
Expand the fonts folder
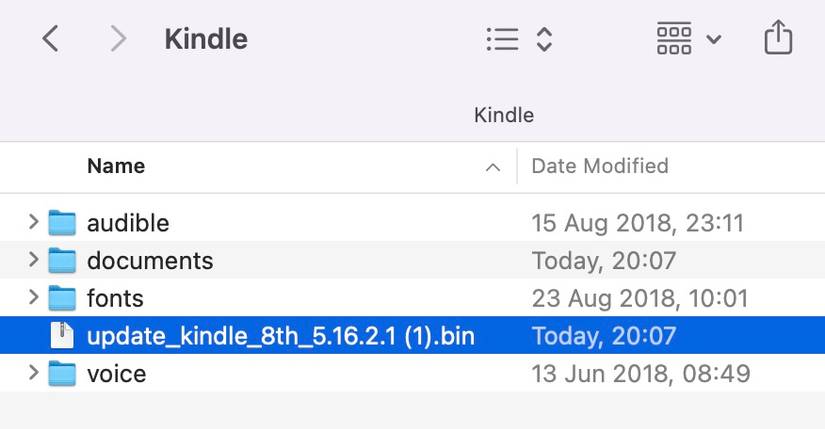33,298
